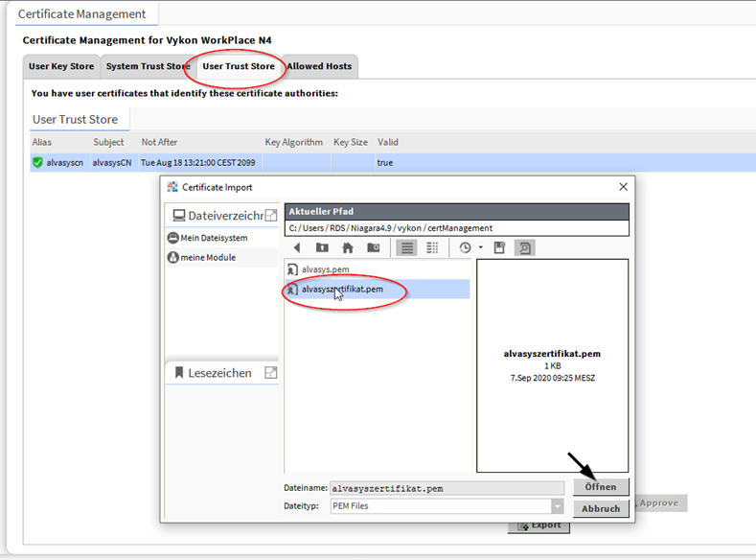Select the alvasyscn certificate row
The height and width of the screenshot is (560, 756).
pos(393,163)
